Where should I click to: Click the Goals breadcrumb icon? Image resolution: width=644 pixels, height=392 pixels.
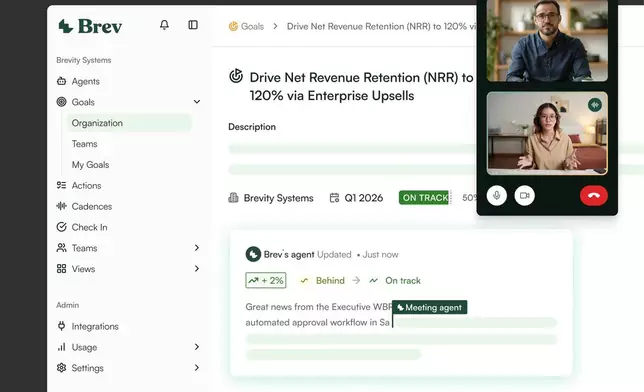233,26
